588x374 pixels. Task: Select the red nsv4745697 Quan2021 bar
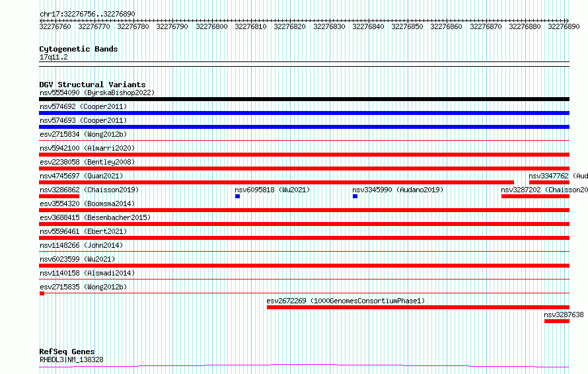click(276, 182)
